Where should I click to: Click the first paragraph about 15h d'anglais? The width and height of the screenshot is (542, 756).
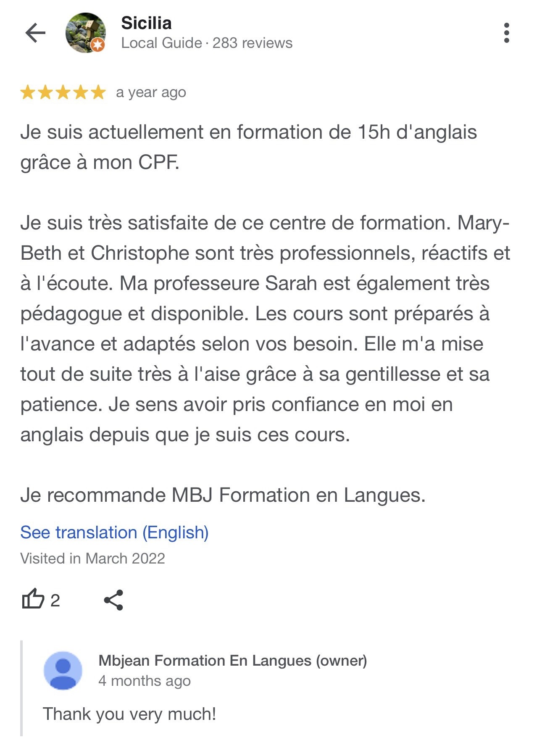[x=249, y=147]
